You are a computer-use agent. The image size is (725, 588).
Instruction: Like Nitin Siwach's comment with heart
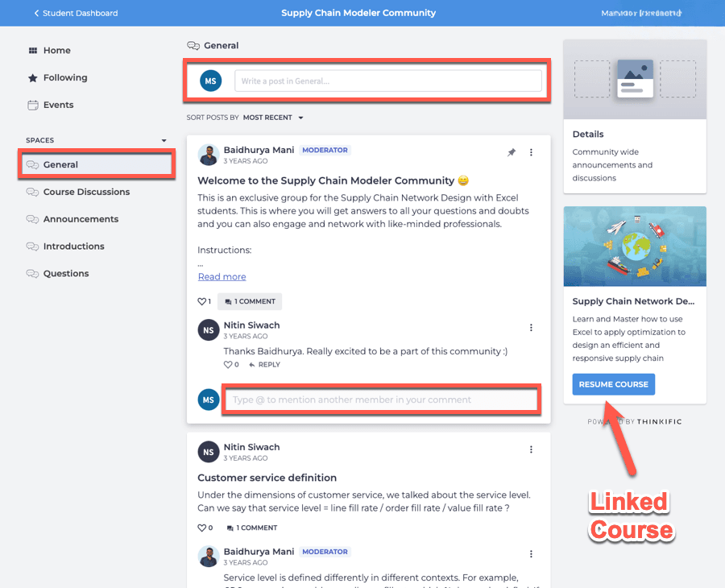pyautogui.click(x=228, y=365)
